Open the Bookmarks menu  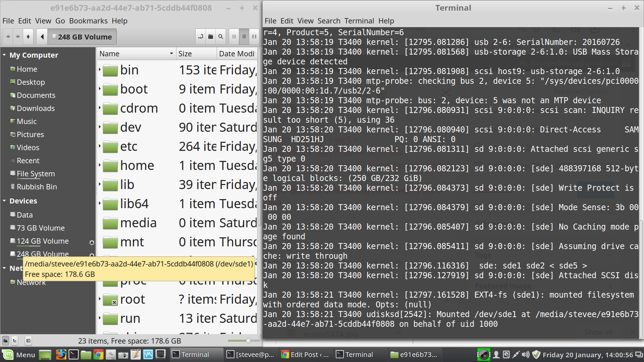pos(88,21)
